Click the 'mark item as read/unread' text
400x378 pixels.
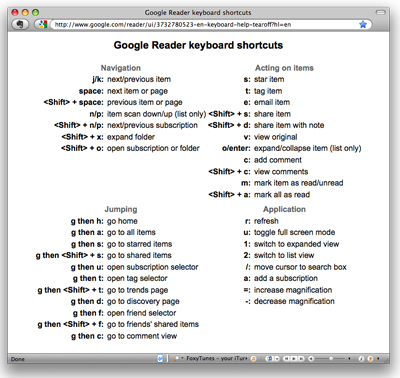point(299,183)
